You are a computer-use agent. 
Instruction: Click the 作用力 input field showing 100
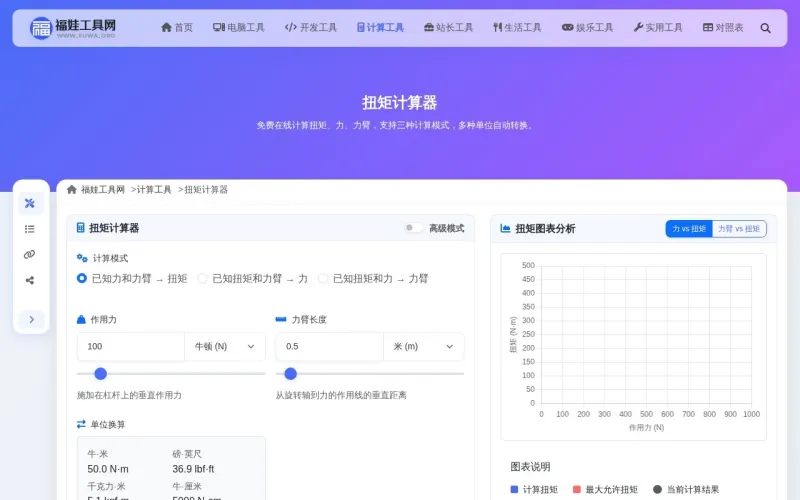click(x=131, y=346)
